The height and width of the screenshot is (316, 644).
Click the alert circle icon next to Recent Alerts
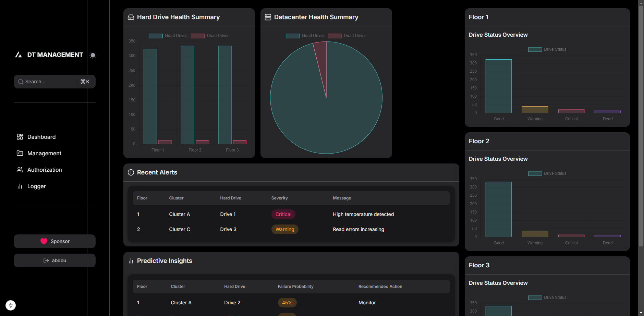(x=131, y=172)
